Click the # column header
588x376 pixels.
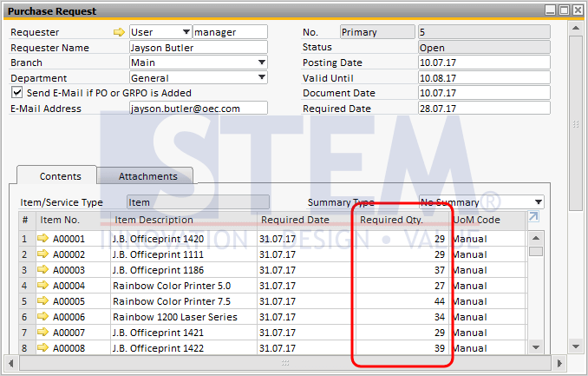click(x=27, y=220)
